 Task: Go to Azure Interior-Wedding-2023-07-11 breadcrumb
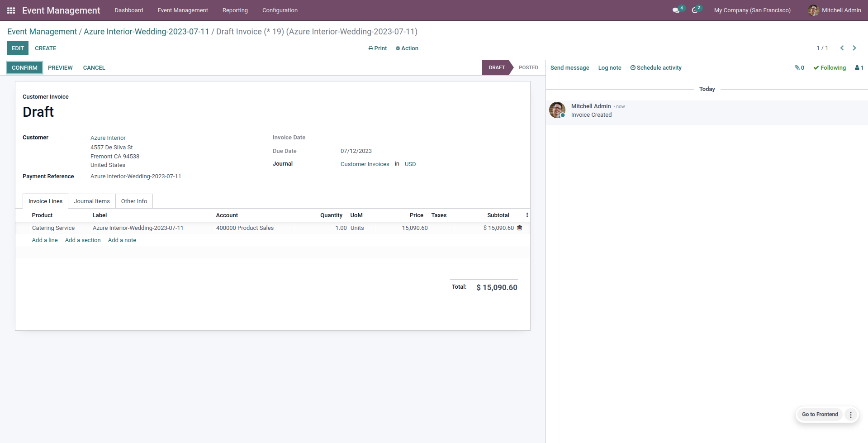coord(147,32)
